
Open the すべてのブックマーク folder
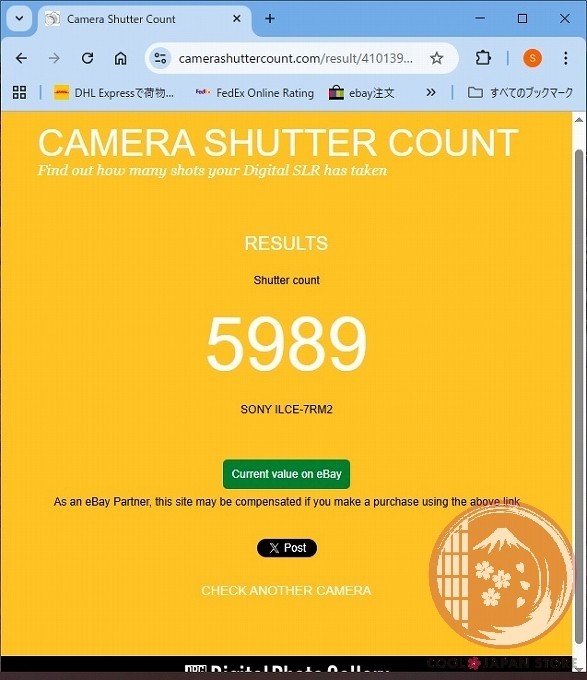click(520, 92)
